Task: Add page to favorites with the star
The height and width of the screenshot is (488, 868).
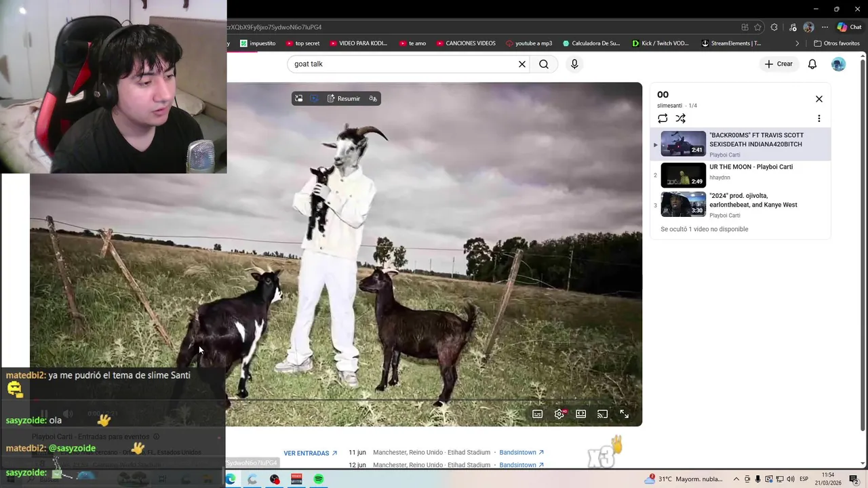Action: point(757,27)
